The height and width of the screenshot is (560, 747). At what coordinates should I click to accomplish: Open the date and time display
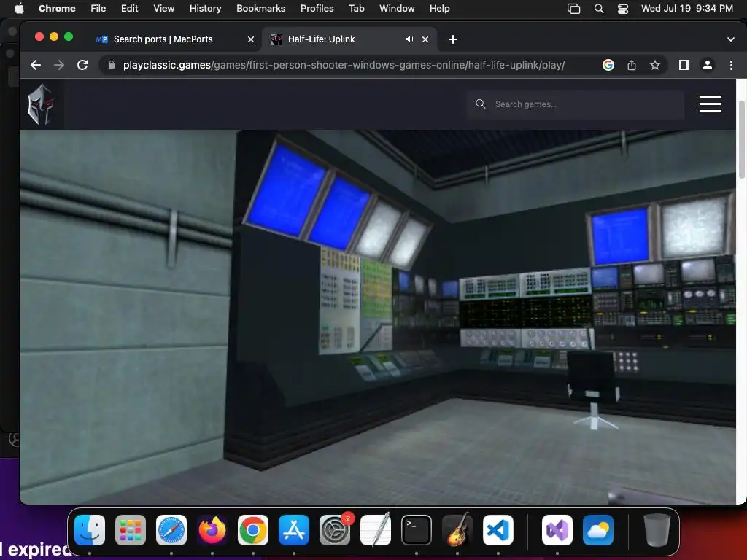coord(686,9)
